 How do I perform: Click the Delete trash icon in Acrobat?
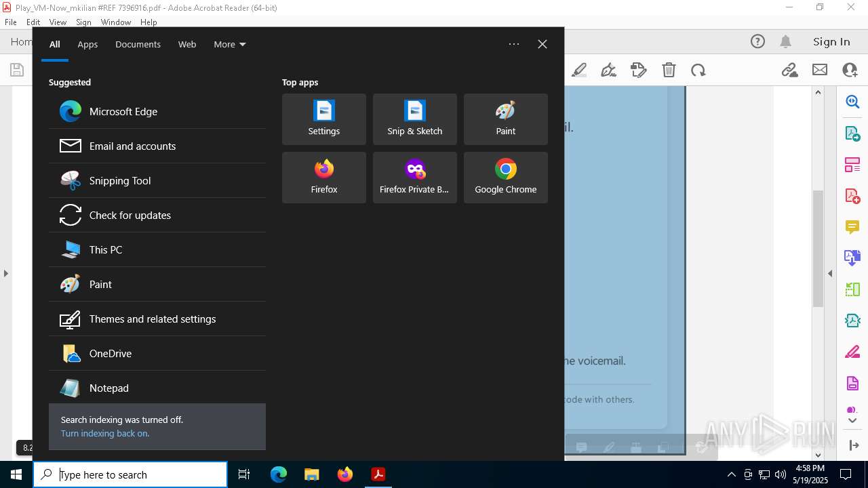669,70
